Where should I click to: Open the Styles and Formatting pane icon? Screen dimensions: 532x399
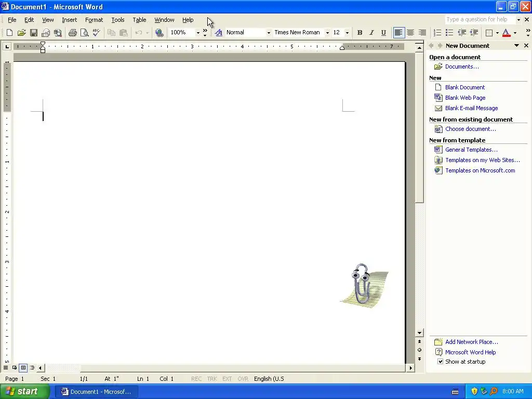pos(219,33)
